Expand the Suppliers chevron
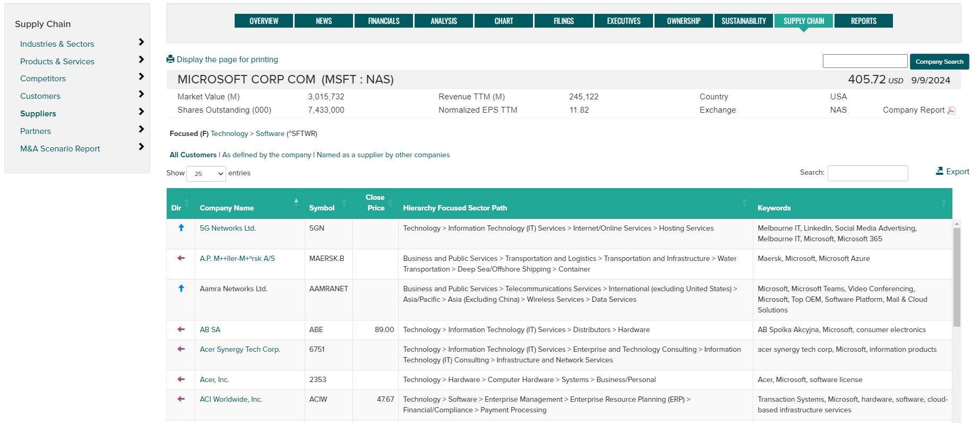This screenshot has width=980, height=423. [x=141, y=112]
